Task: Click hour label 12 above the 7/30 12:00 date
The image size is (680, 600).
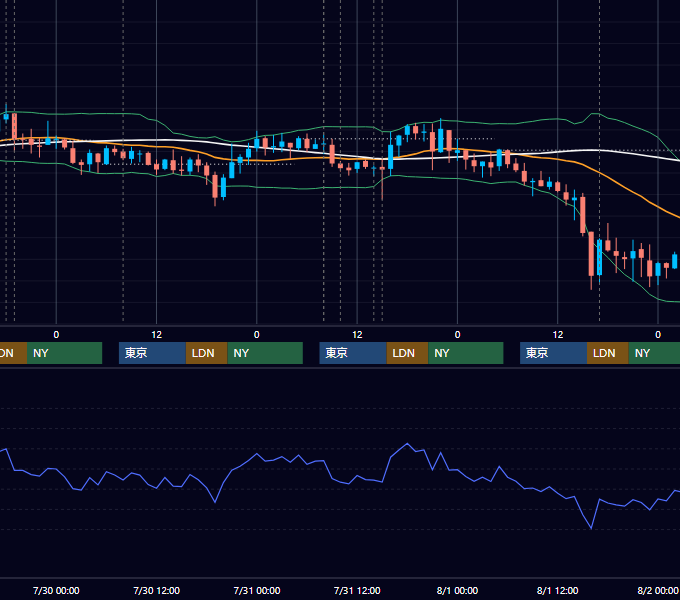Action: (157, 335)
